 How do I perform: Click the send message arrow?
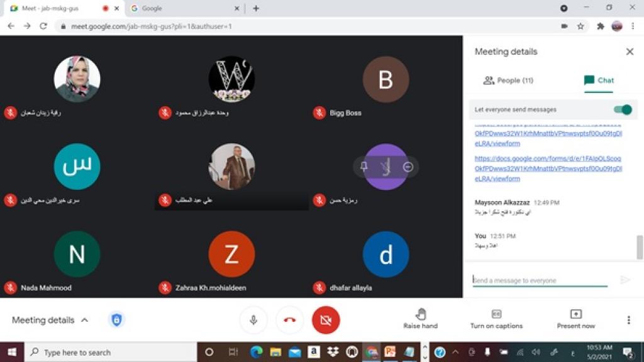point(625,280)
